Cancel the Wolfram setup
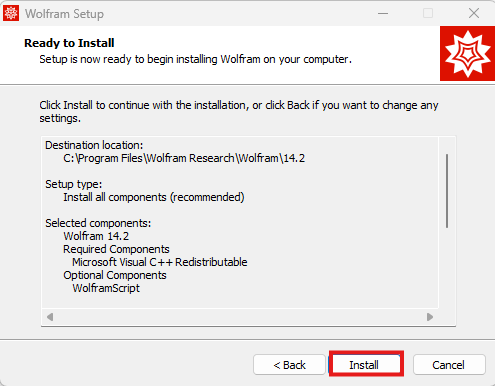The width and height of the screenshot is (495, 386). 449,365
